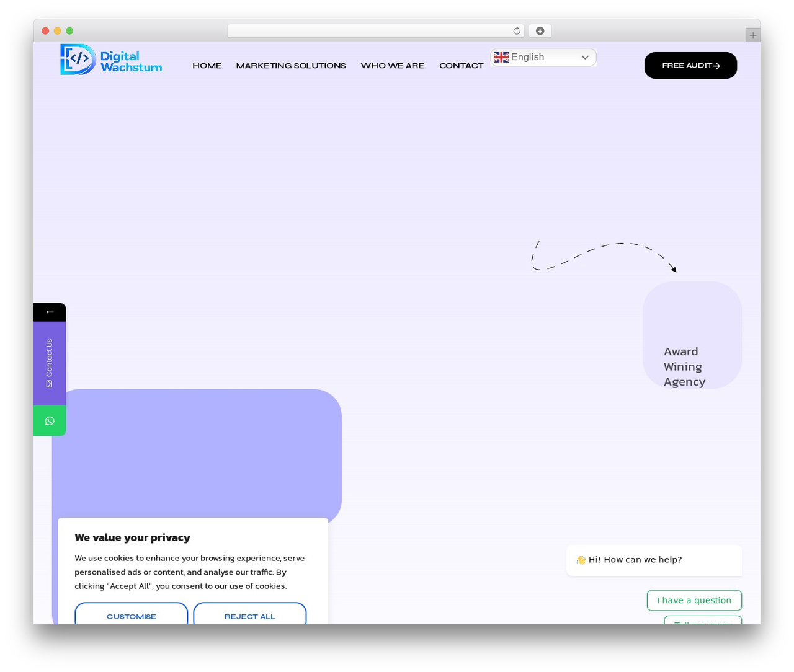794x672 pixels.
Task: Navigate to the Contact page
Action: (x=462, y=66)
